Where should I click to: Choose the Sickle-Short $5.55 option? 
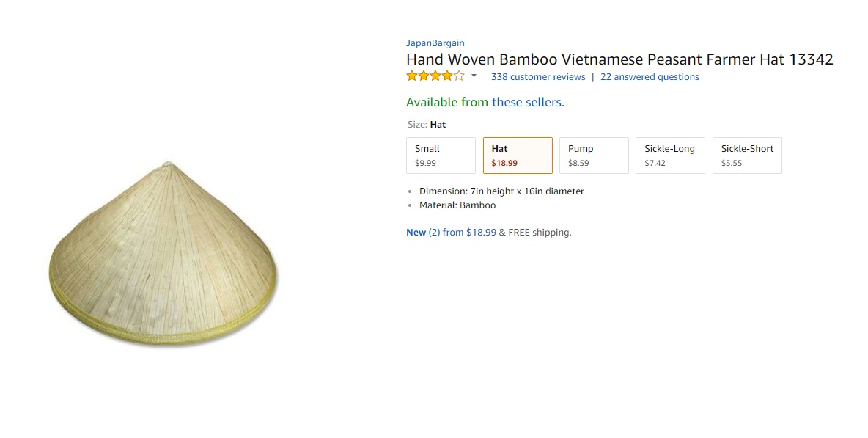pyautogui.click(x=747, y=155)
